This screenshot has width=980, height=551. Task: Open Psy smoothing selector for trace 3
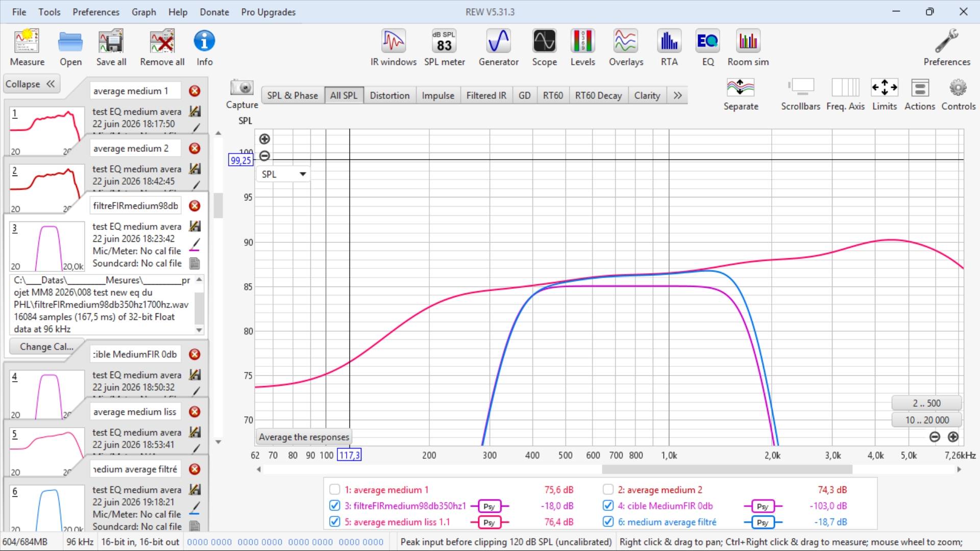(489, 506)
